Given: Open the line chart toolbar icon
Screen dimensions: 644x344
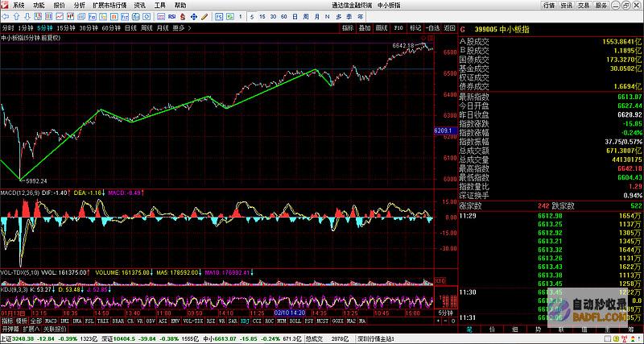Looking at the screenshot, I should [60, 17].
